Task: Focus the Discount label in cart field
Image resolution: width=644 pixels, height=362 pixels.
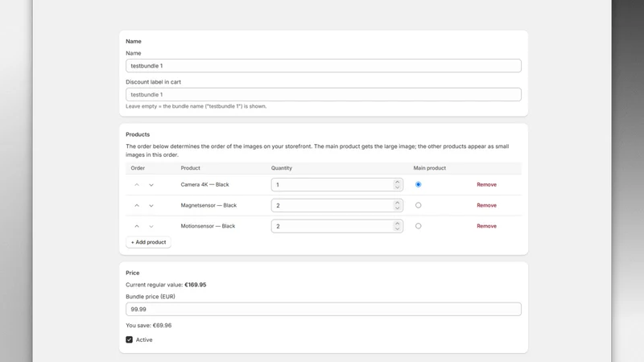Action: [324, 94]
